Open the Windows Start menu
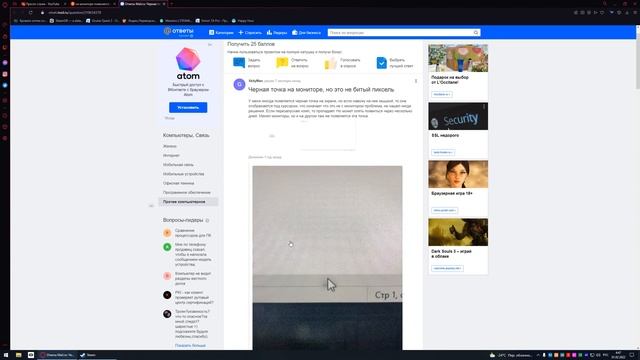Image resolution: width=640 pixels, height=360 pixels. click(6, 355)
